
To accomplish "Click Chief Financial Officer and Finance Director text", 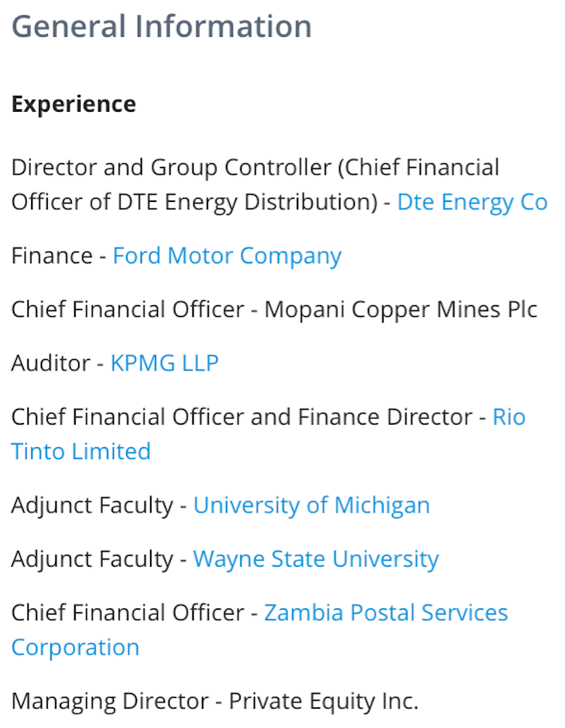I will (x=242, y=417).
